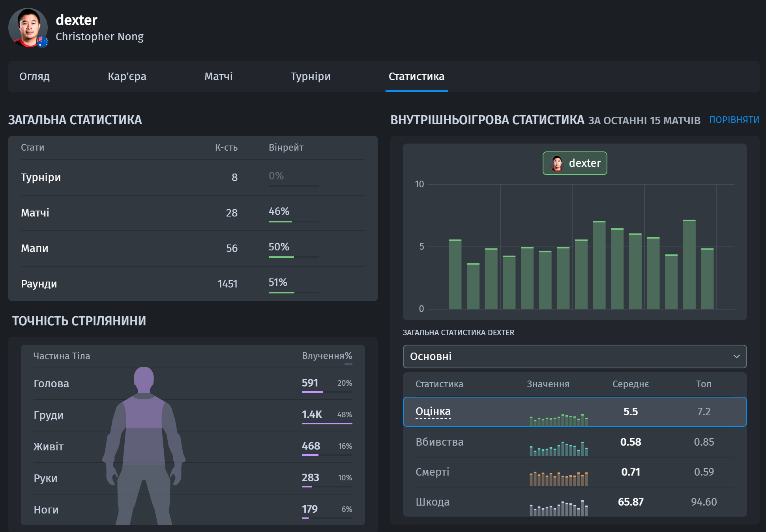Click the Топ column header

(x=704, y=384)
